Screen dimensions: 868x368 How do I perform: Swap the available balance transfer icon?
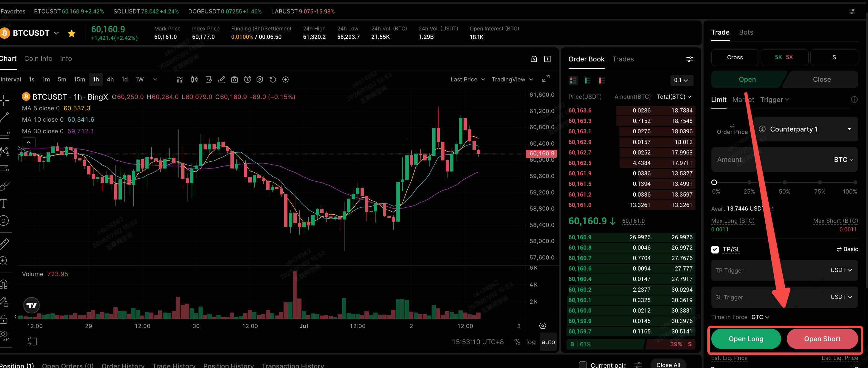pos(771,209)
